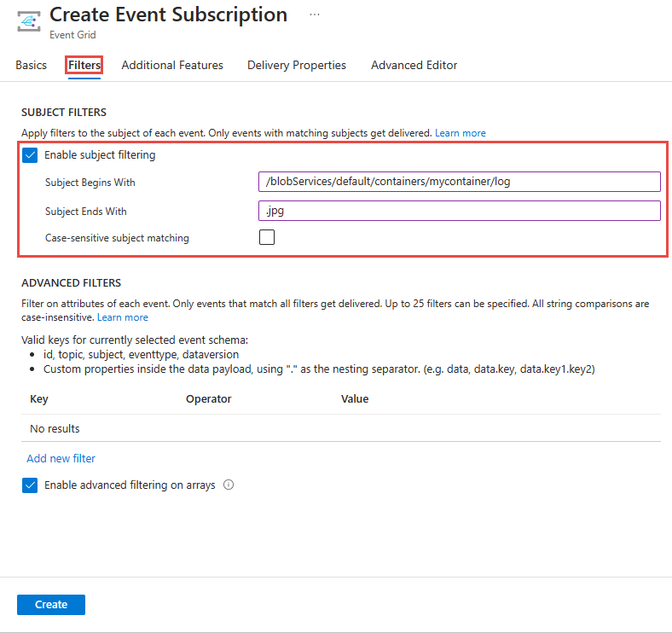Click Add new filter link
Image resolution: width=672 pixels, height=633 pixels.
pos(61,458)
